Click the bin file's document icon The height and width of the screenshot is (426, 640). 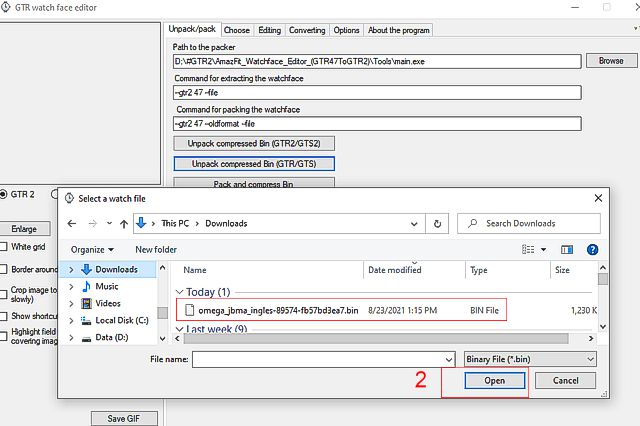(189, 310)
